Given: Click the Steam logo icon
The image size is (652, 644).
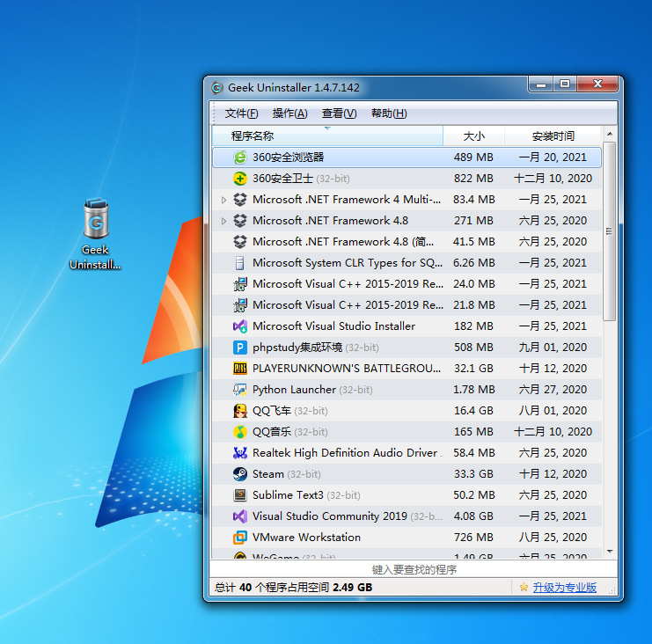Looking at the screenshot, I should point(240,474).
